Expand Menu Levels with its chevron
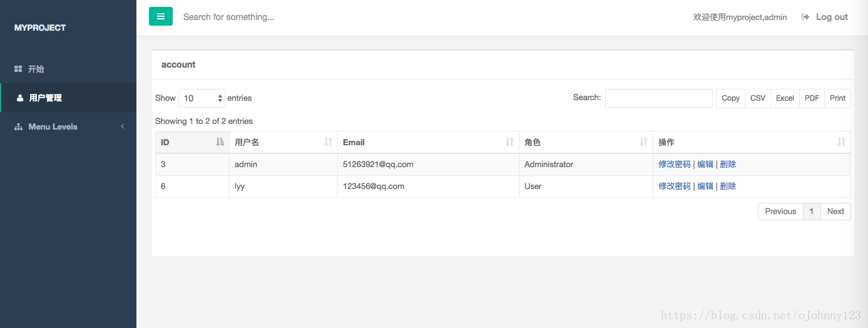 tap(123, 126)
